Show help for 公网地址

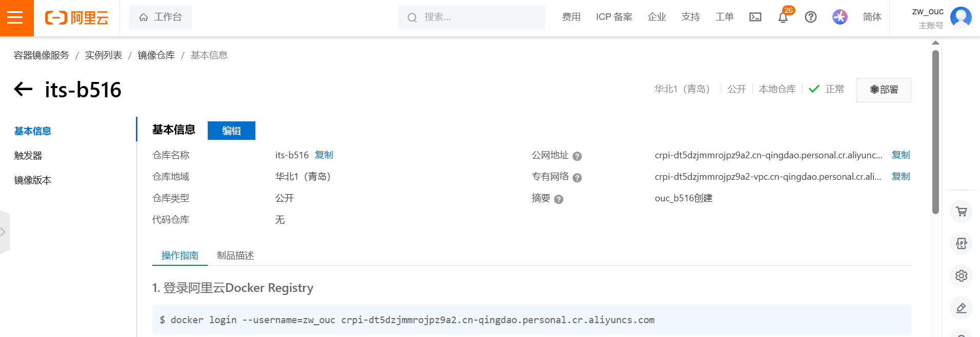577,156
